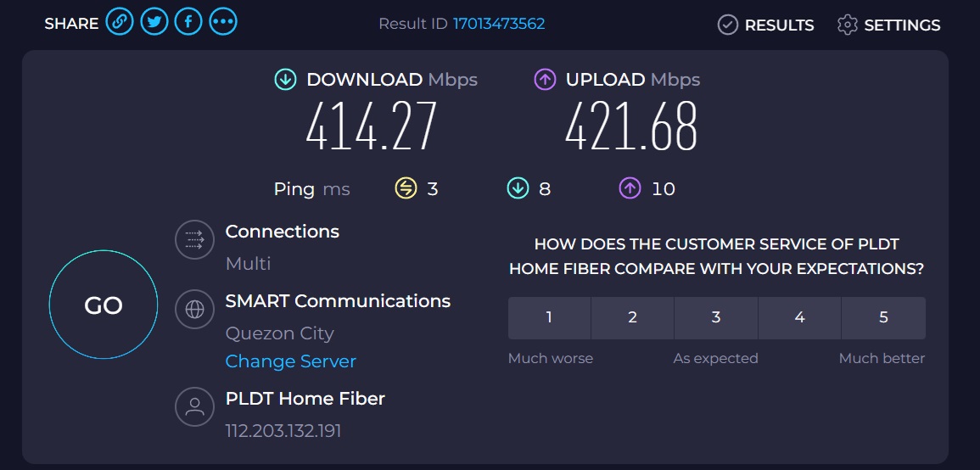The width and height of the screenshot is (980, 470).
Task: Click the server globe icon
Action: (194, 310)
